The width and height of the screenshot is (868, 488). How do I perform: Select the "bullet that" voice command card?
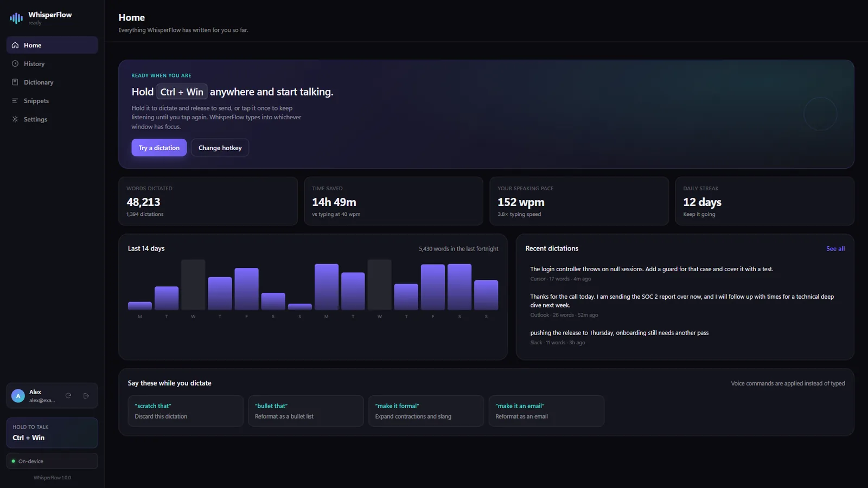(x=306, y=411)
